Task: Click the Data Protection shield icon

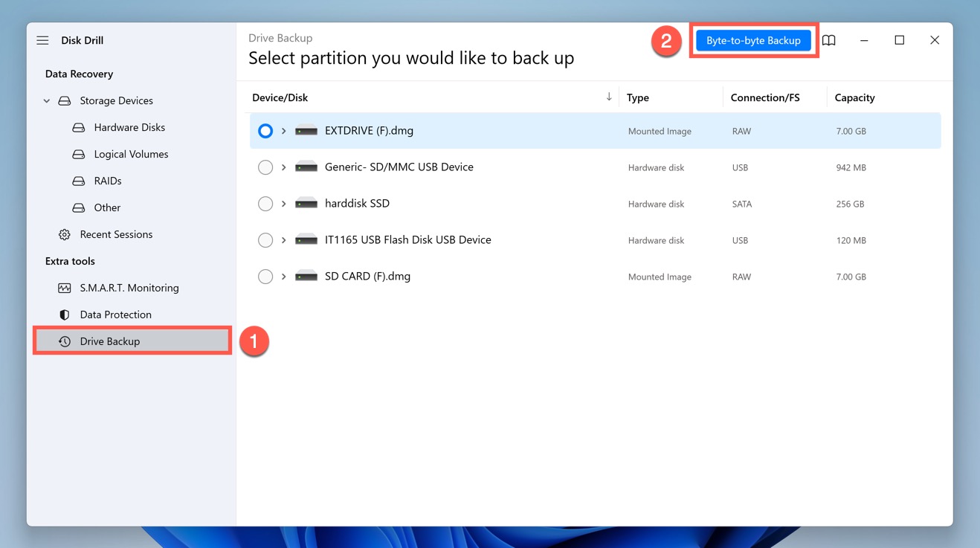Action: tap(65, 315)
